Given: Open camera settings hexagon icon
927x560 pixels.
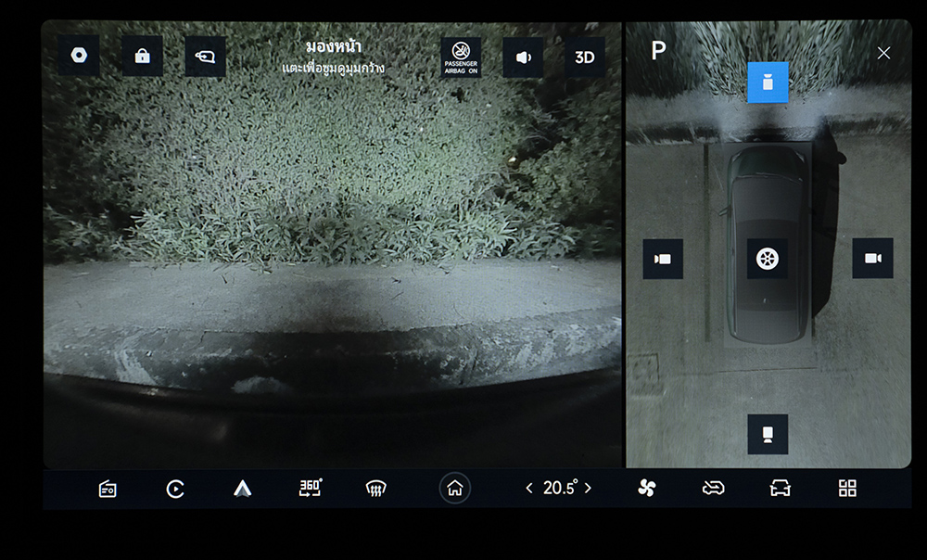Looking at the screenshot, I should [79, 57].
